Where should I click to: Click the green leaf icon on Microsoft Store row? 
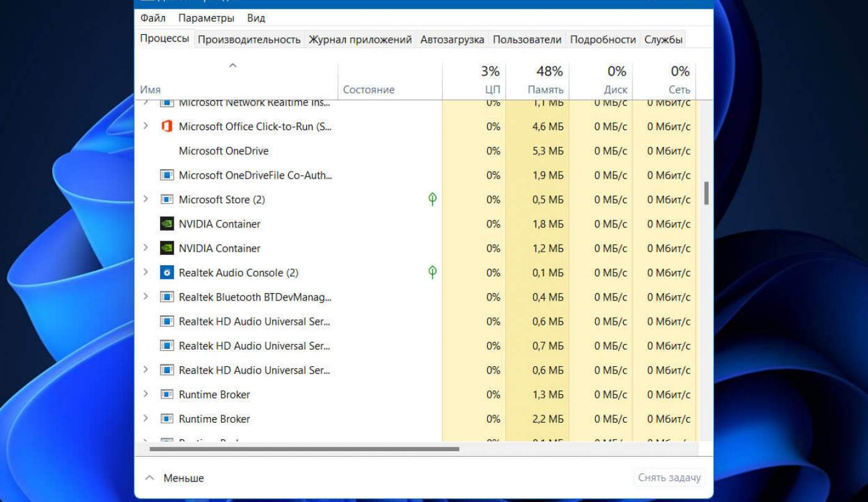pyautogui.click(x=433, y=200)
